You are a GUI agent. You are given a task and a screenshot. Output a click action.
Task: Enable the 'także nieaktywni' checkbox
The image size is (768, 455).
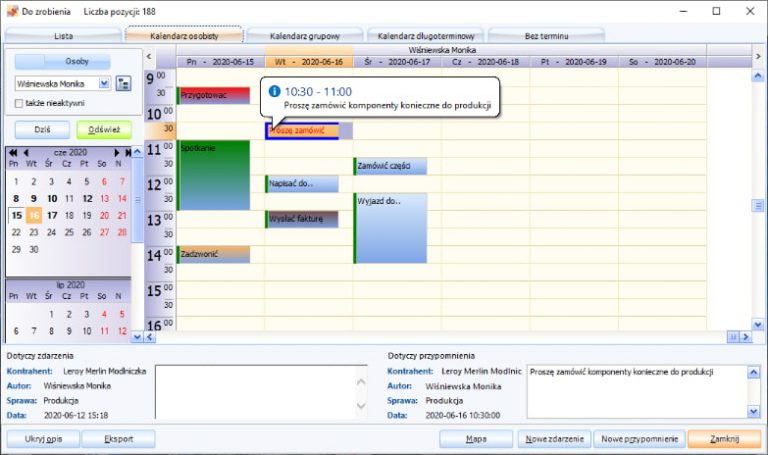point(20,104)
